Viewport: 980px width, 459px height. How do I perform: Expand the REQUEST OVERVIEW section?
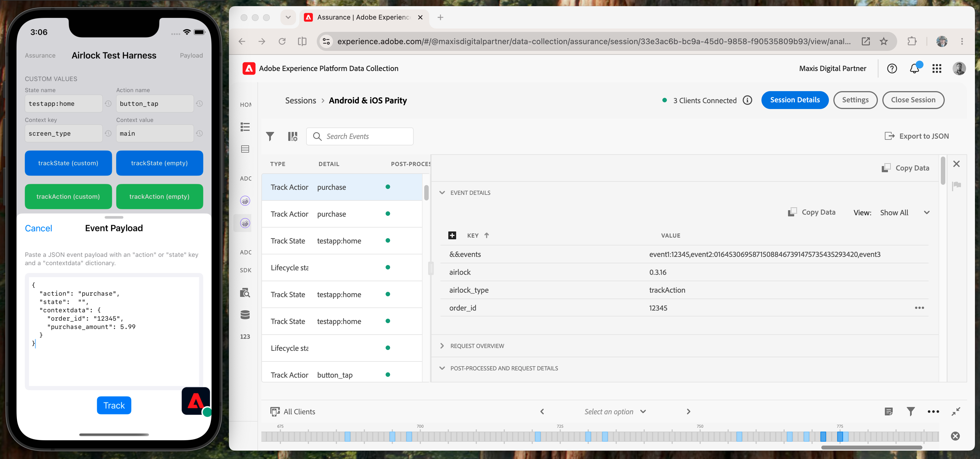pyautogui.click(x=442, y=346)
